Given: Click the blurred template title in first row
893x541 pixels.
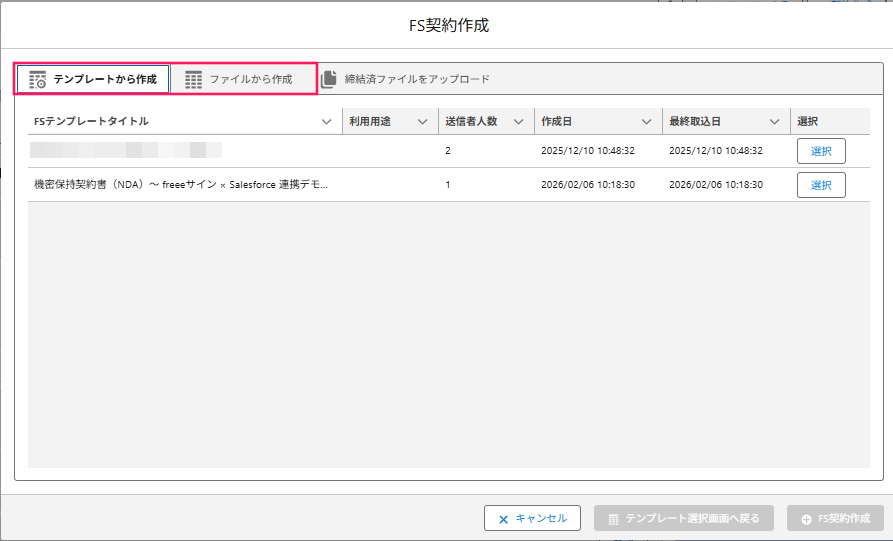Looking at the screenshot, I should pyautogui.click(x=126, y=150).
